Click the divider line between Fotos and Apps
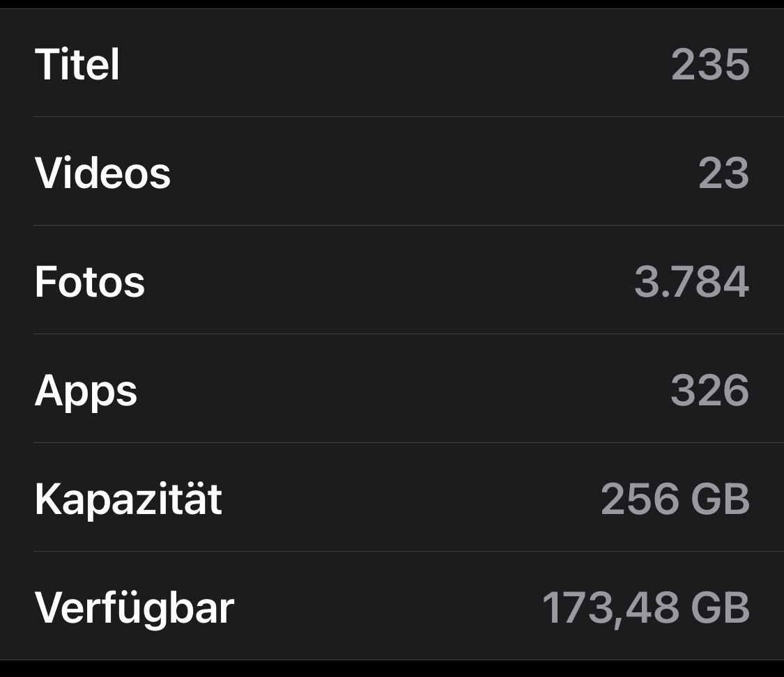Image resolution: width=784 pixels, height=677 pixels. click(408, 334)
